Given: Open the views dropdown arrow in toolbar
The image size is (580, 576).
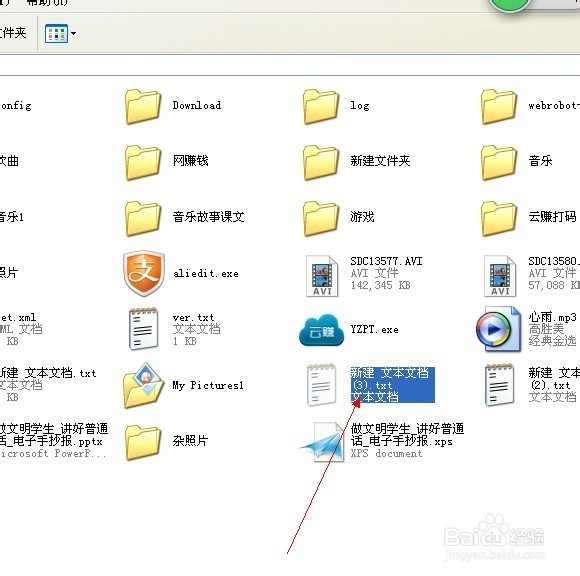Looking at the screenshot, I should tap(73, 34).
